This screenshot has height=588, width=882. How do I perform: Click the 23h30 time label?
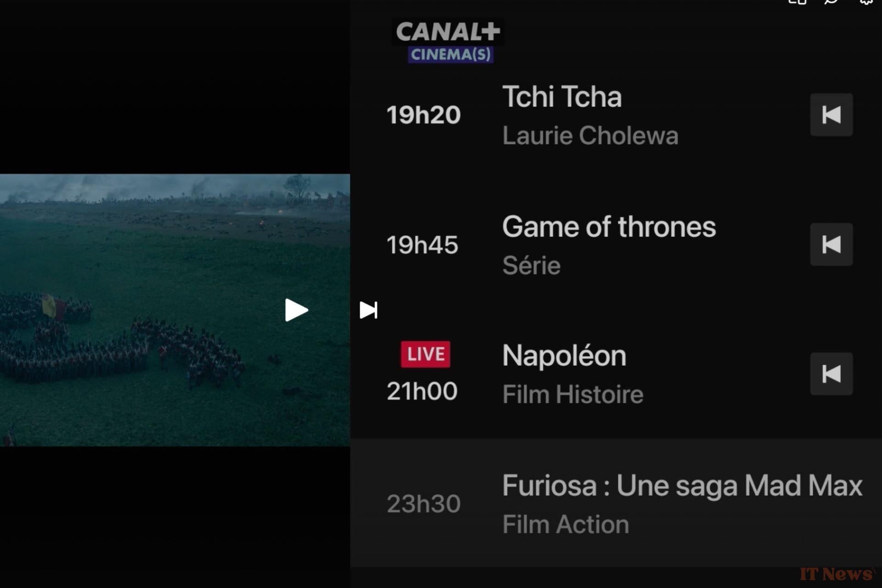click(423, 503)
